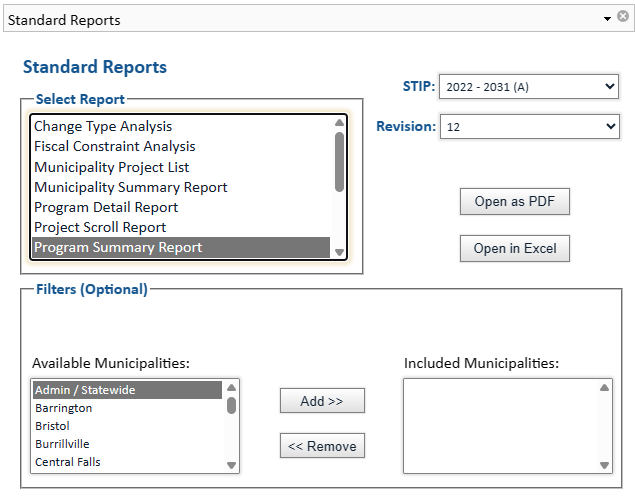Open the Revision 12 dropdown
This screenshot has width=635, height=496.
tap(530, 127)
